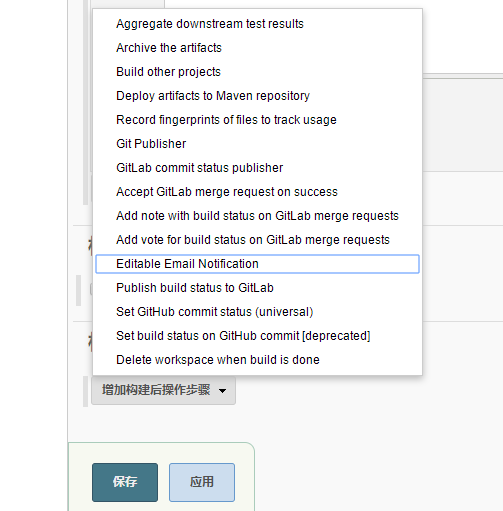This screenshot has height=511, width=503.
Task: Select GitLab commit status publisher
Action: coord(257,168)
